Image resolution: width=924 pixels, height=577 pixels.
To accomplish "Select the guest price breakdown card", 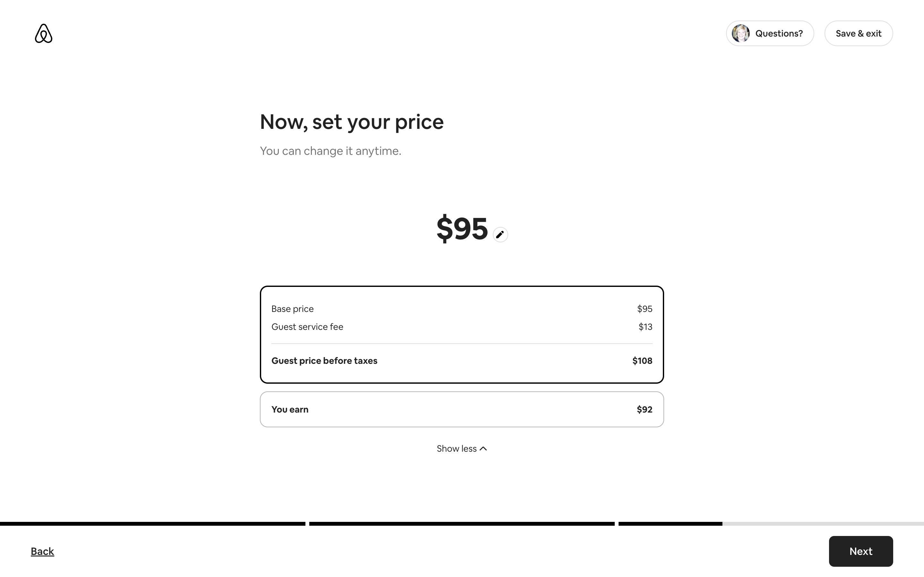I will click(x=462, y=334).
